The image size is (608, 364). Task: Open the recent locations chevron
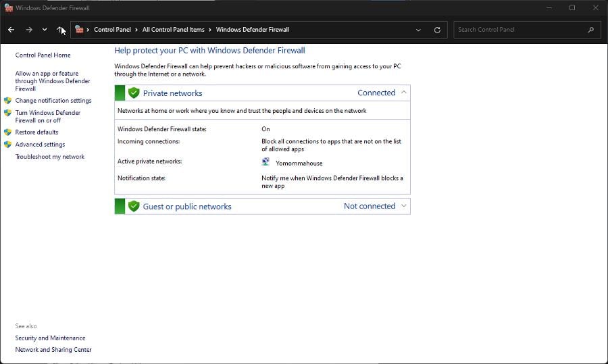(45, 30)
